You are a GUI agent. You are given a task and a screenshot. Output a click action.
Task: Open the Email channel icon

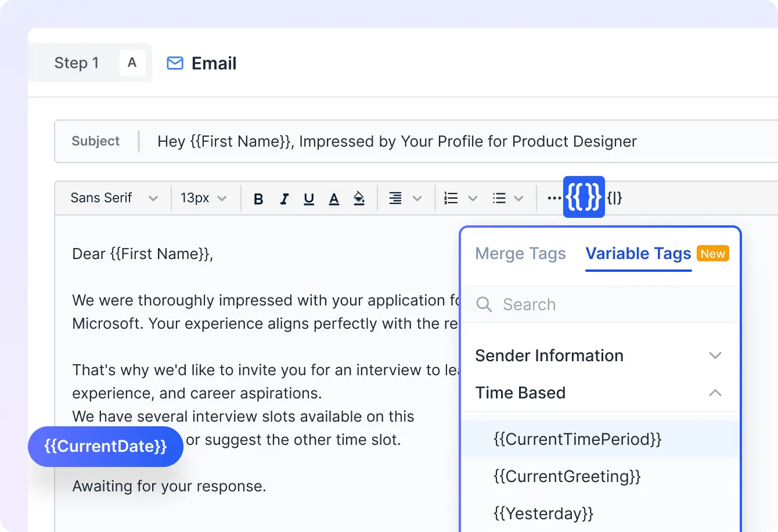pos(174,63)
